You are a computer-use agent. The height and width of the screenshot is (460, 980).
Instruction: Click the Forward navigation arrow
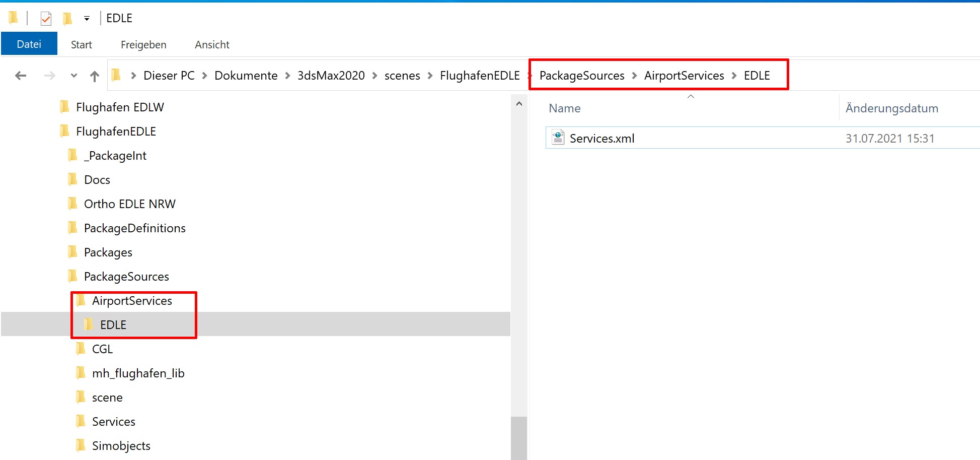pyautogui.click(x=49, y=76)
